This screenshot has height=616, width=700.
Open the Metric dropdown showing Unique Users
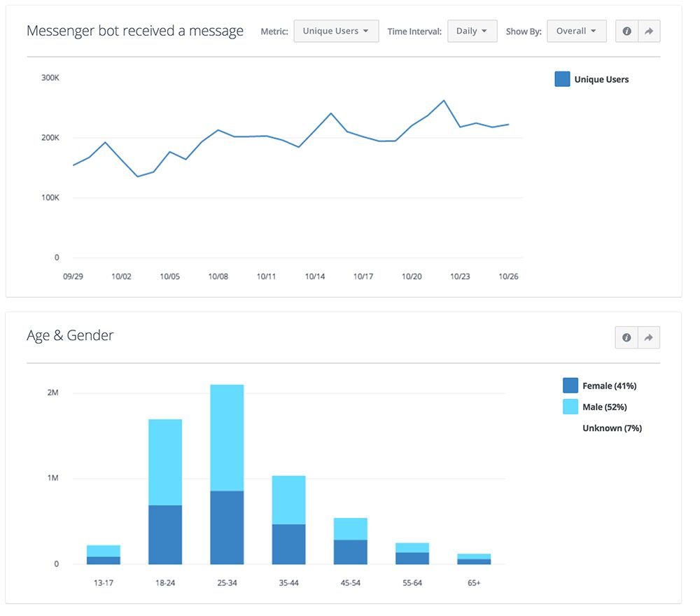(x=336, y=31)
